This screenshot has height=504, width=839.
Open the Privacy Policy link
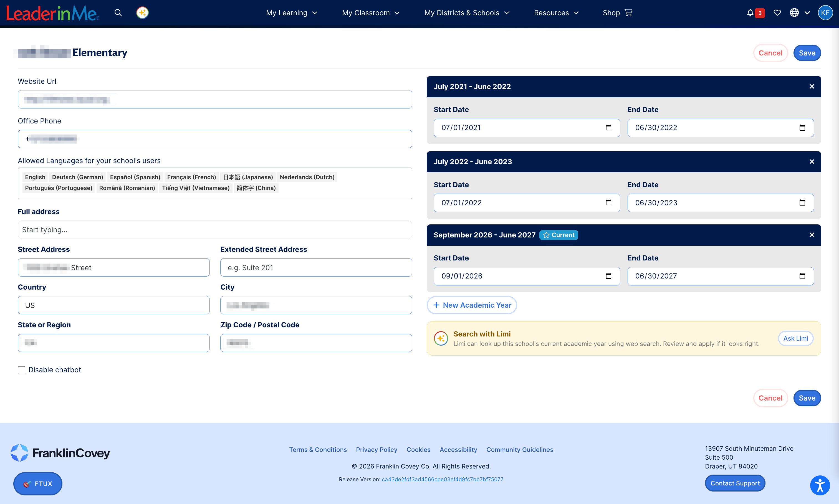tap(376, 450)
